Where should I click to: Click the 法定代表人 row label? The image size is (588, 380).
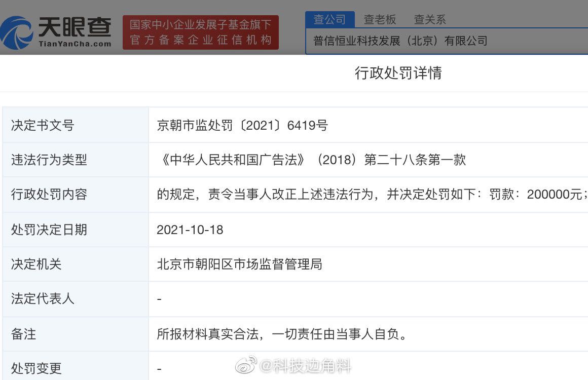click(x=43, y=299)
